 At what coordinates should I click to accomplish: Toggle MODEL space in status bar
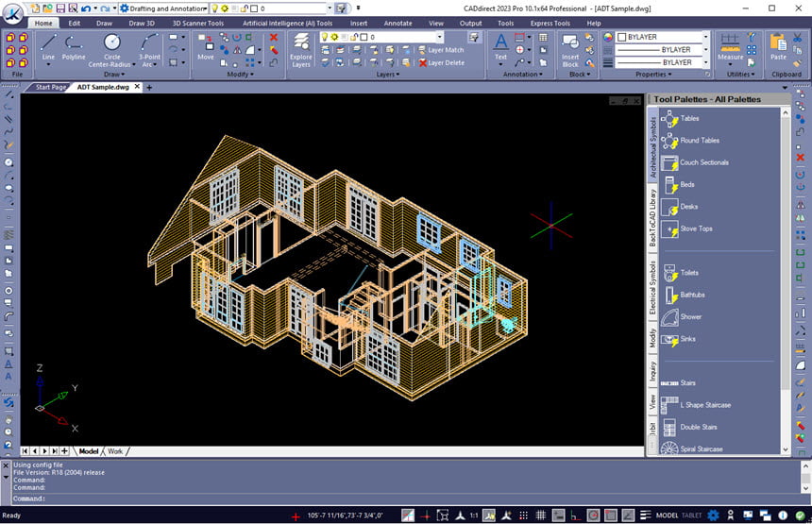[x=667, y=516]
